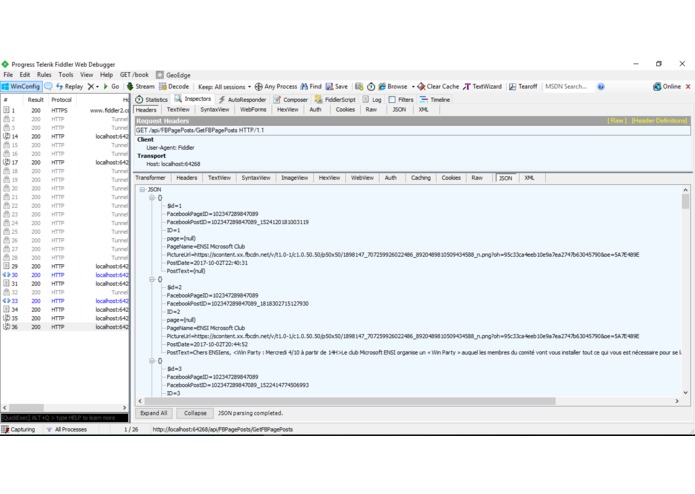
Task: Open the Edit menu
Action: [x=25, y=75]
